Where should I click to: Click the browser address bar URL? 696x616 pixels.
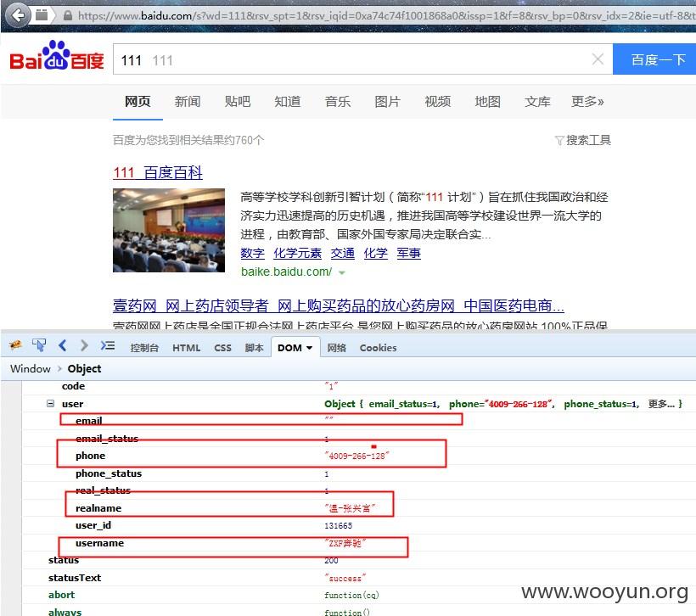tap(386, 16)
